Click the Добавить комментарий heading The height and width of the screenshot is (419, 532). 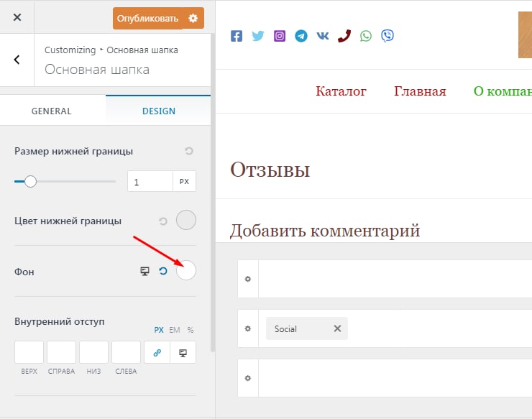[325, 231]
